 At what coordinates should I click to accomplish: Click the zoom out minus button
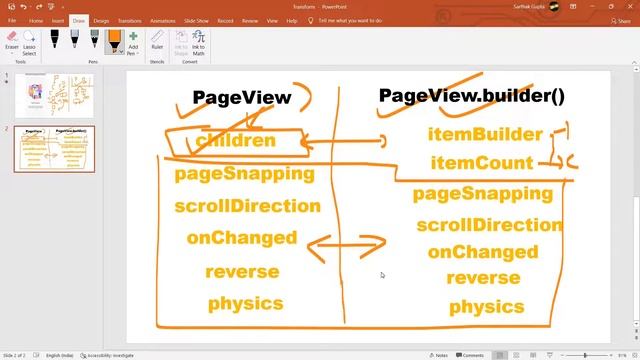pos(562,356)
